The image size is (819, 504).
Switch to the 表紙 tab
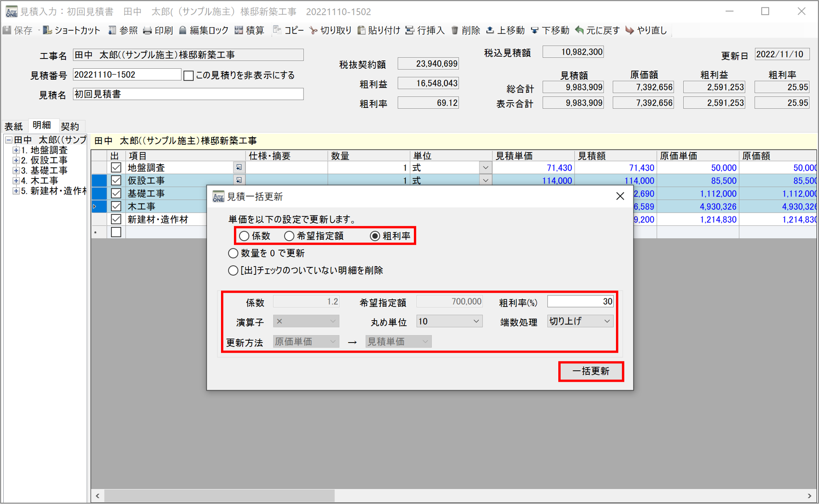click(x=14, y=126)
